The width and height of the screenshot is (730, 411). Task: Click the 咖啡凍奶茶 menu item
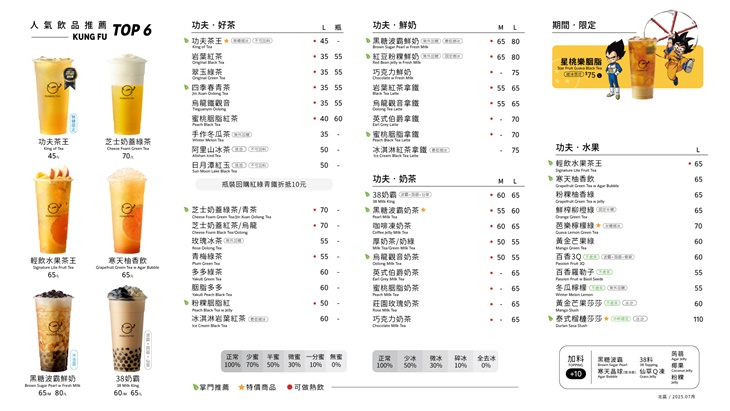point(392,226)
